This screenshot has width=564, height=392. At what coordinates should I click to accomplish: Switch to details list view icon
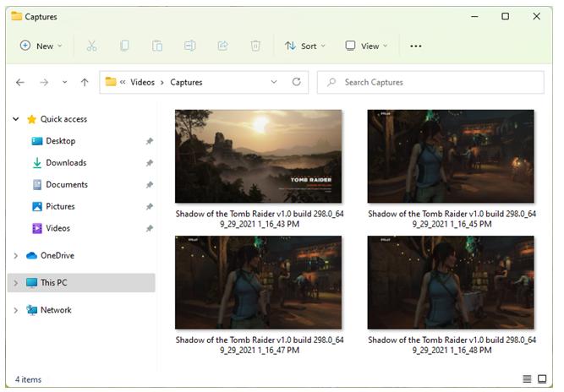tap(527, 378)
